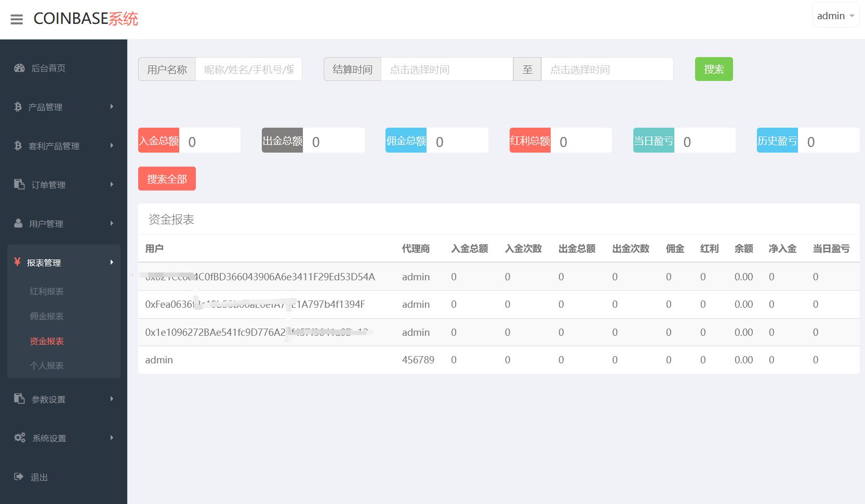Expand the 订单管理 submenu arrow
Screen dimensions: 865x504
pos(112,184)
